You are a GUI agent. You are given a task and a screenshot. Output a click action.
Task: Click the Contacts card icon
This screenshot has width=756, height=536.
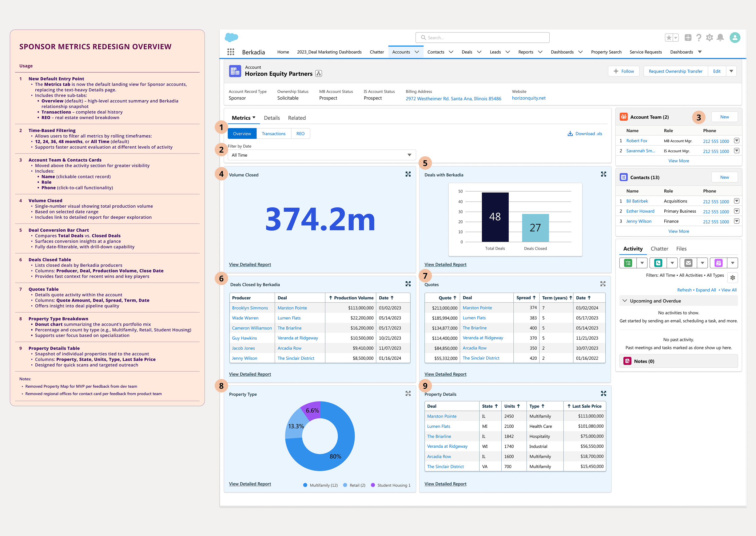[624, 177]
